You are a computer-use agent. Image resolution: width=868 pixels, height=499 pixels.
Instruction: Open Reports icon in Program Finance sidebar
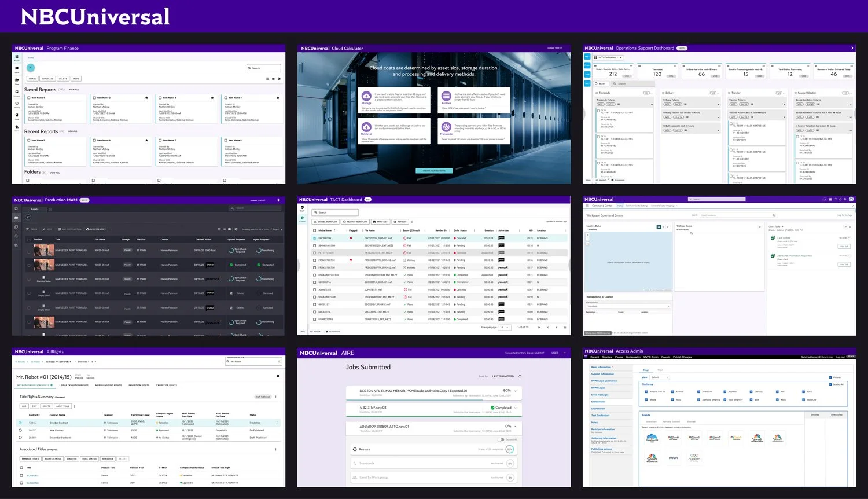click(x=17, y=57)
